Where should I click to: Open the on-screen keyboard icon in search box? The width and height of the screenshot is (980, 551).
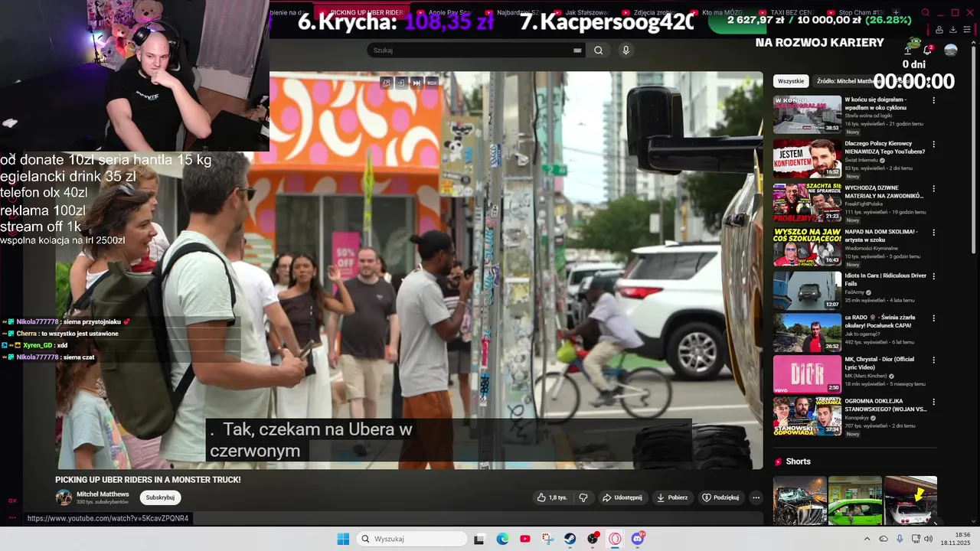(577, 51)
